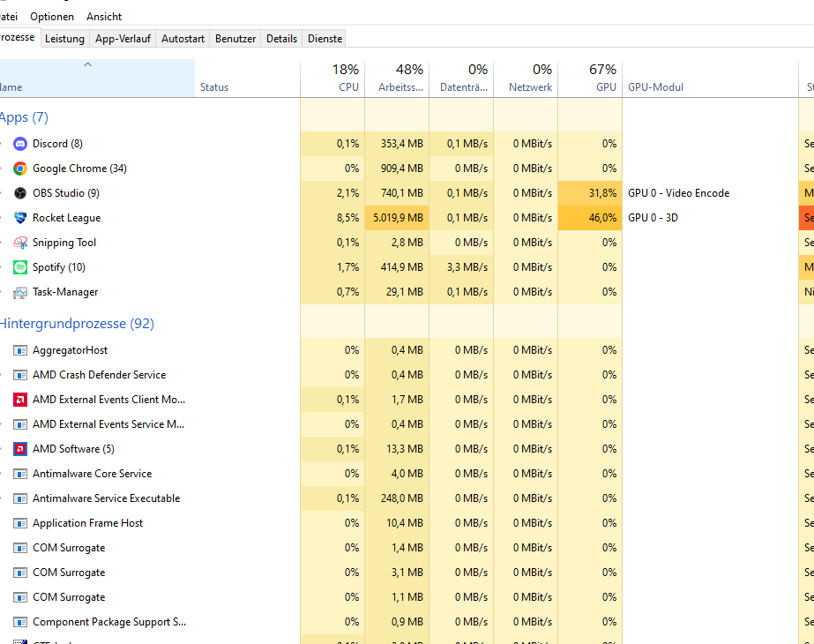Screen dimensions: 814x644
Task: Switch to the App-Verlauf tab
Action: click(x=123, y=39)
